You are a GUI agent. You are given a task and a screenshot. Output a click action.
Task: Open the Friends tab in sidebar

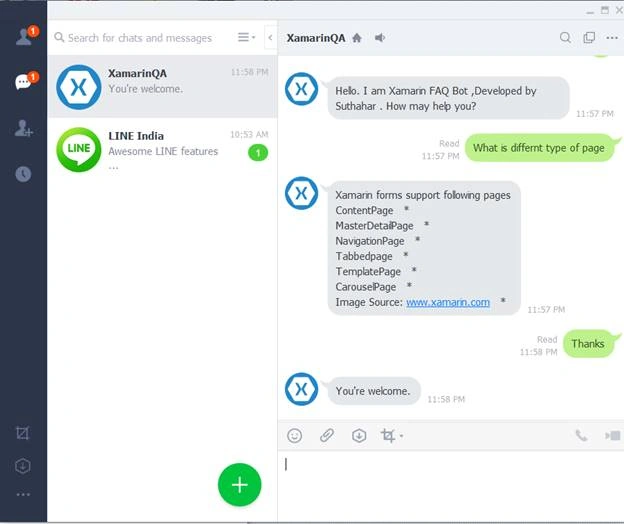25,37
